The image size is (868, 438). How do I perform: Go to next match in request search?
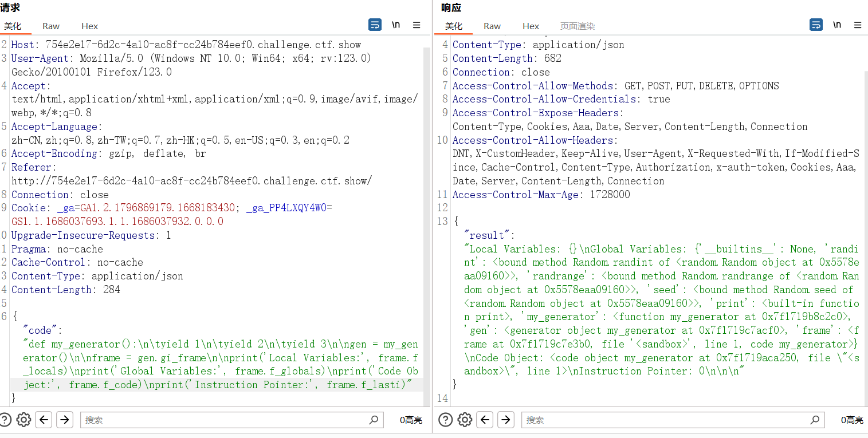(64, 420)
